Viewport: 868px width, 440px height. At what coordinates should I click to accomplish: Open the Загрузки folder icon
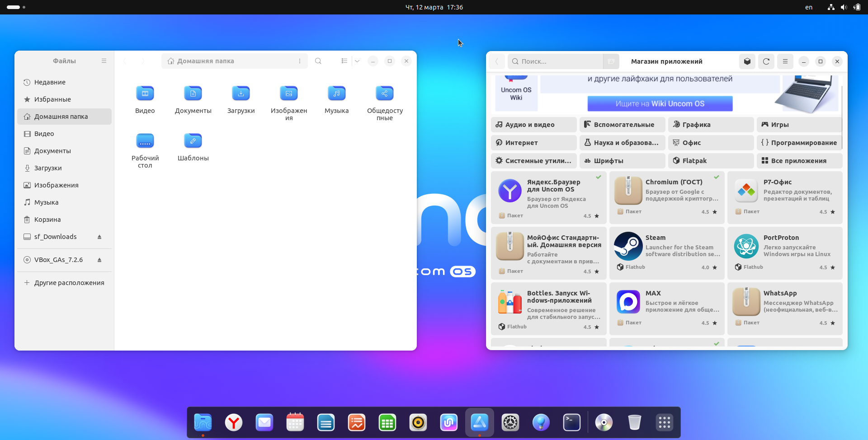click(241, 94)
